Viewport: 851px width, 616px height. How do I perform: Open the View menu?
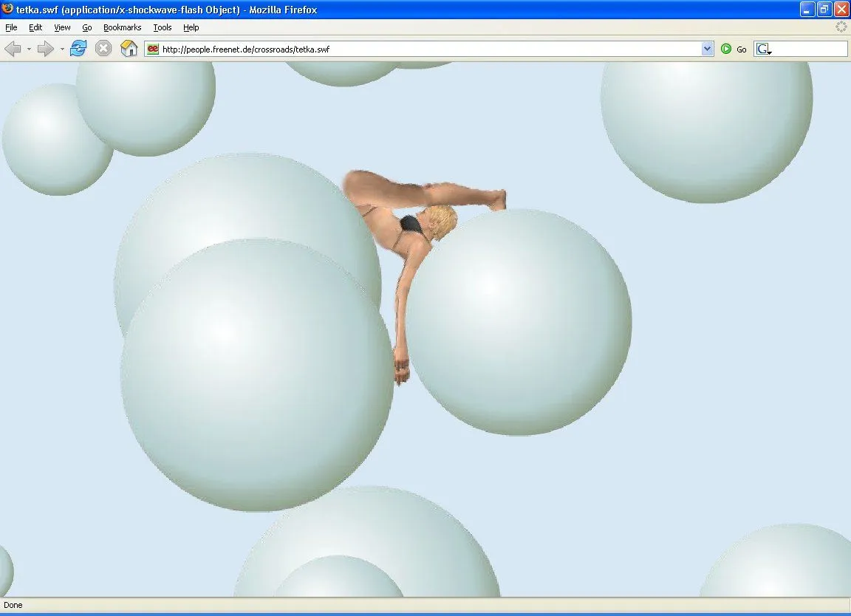62,27
